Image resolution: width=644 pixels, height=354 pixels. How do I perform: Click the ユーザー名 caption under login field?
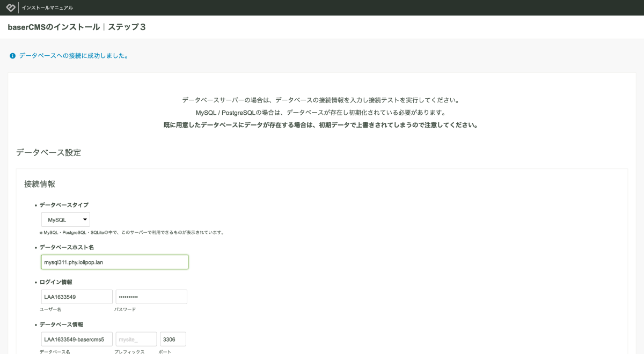pyautogui.click(x=50, y=309)
